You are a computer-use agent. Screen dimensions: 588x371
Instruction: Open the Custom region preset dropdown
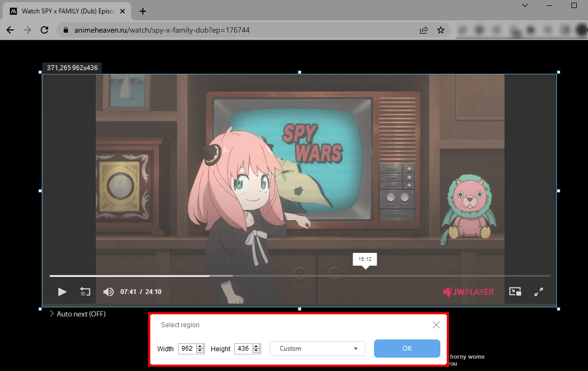click(x=317, y=349)
